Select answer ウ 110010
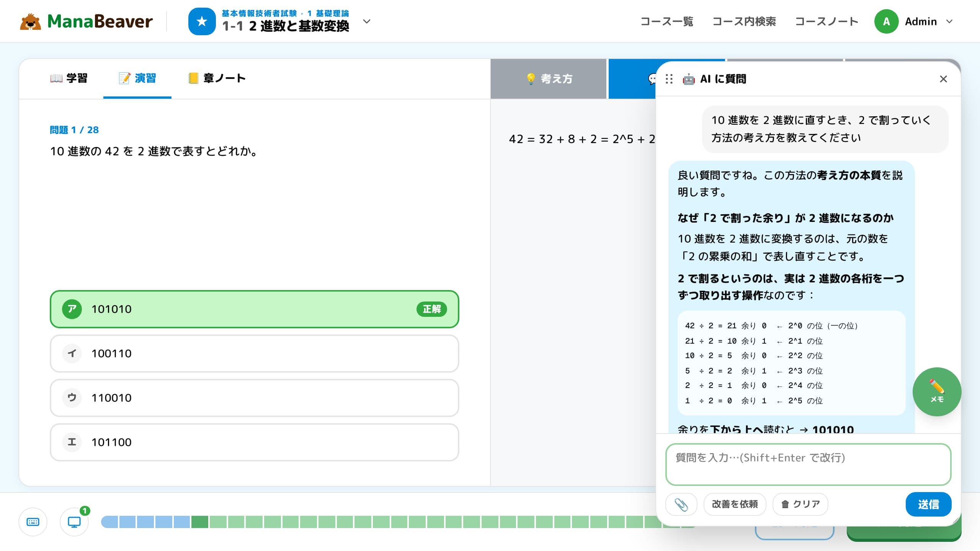980x551 pixels. [255, 398]
